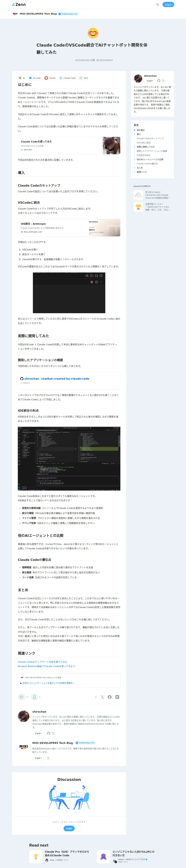Open shirochan avatar in author bio

(x=24, y=716)
